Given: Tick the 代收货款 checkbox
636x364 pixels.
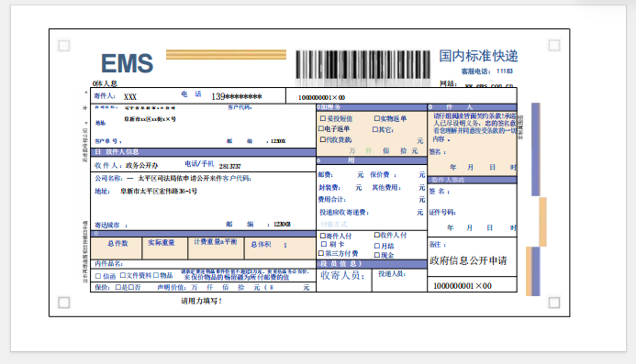Looking at the screenshot, I should 323,139.
